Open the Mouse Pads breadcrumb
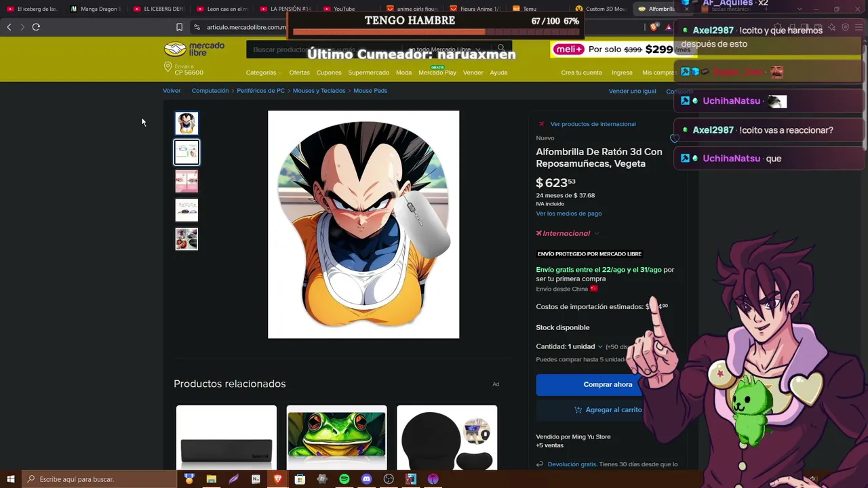 coord(370,91)
